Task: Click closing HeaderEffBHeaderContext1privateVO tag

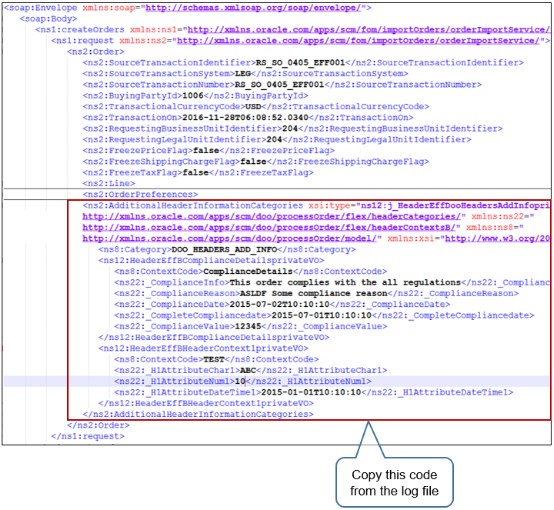Action: [206, 403]
